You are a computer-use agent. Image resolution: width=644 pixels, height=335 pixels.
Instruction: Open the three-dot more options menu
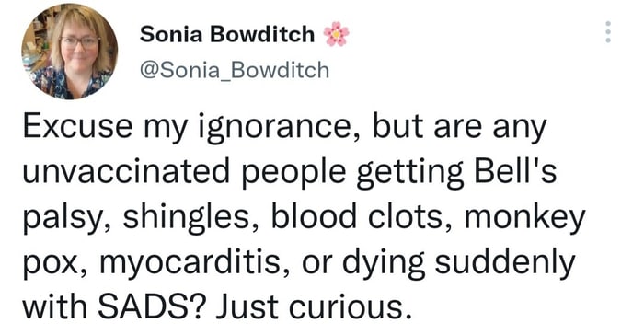[x=608, y=32]
